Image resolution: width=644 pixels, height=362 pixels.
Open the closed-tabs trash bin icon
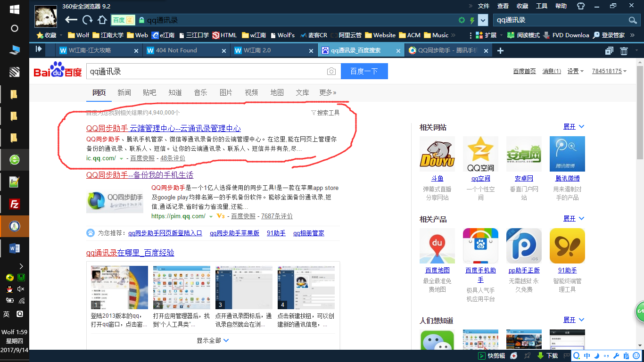pos(624,51)
